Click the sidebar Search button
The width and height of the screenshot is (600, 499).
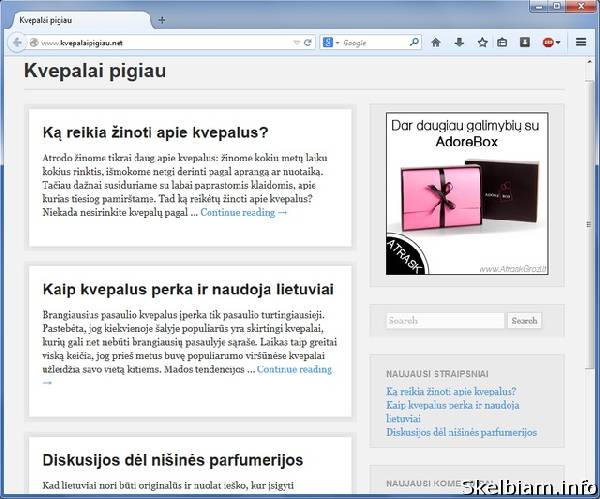click(x=525, y=321)
